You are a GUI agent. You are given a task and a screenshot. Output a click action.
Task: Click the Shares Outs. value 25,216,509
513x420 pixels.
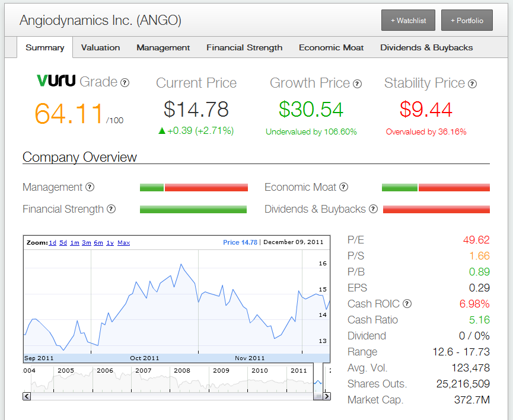[463, 384]
